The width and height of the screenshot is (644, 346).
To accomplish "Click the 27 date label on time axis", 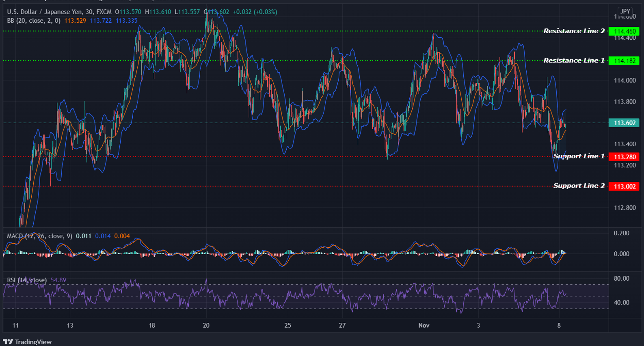I will click(x=342, y=325).
